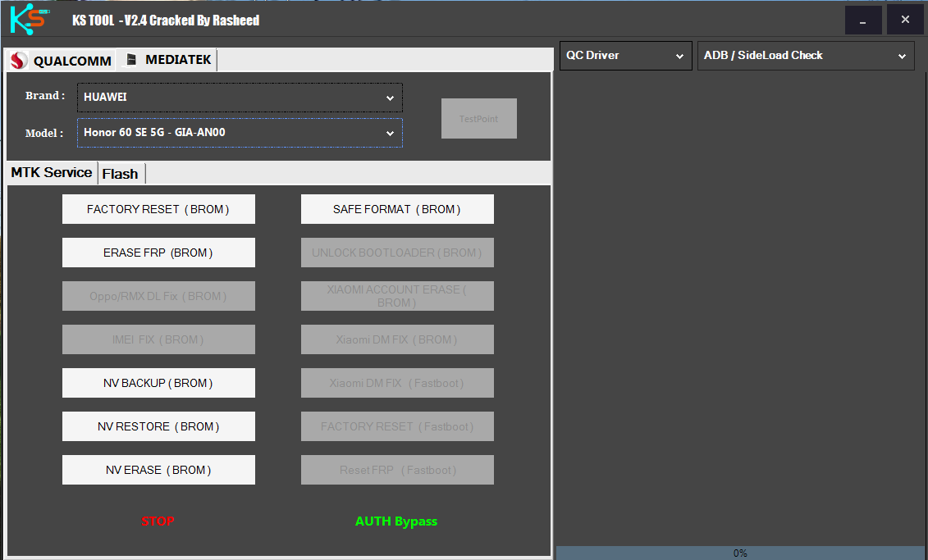Click the KS Tool logo icon
928x560 pixels.
point(29,19)
